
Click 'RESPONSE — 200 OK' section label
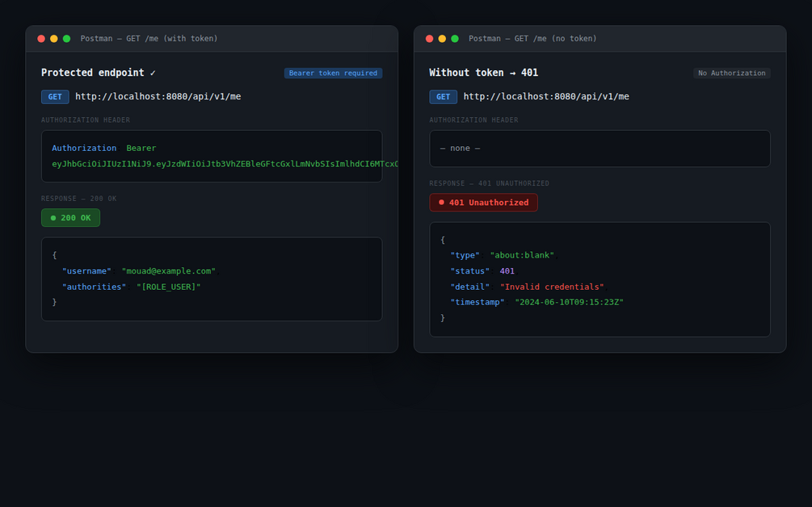click(78, 199)
